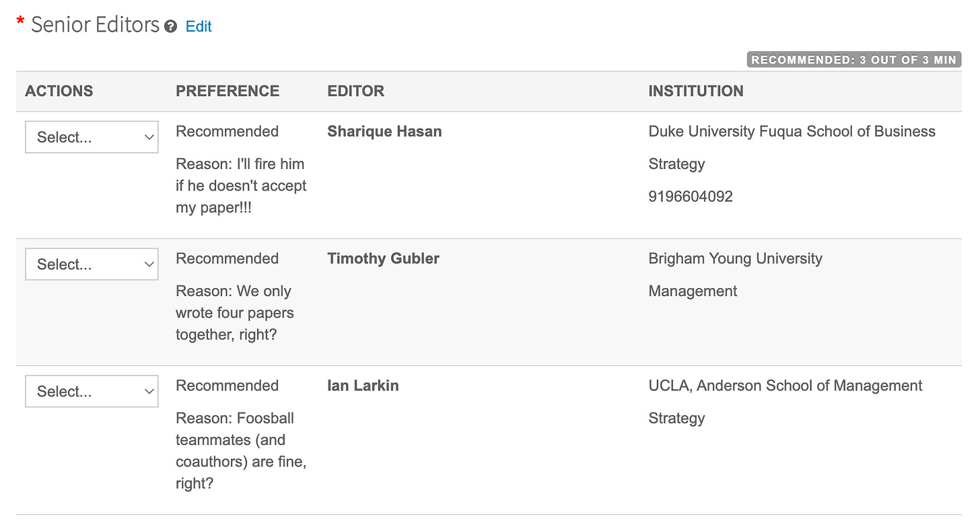Open the actions dropdown for Sharique Hasan
This screenshot has height=525, width=980.
coord(92,137)
